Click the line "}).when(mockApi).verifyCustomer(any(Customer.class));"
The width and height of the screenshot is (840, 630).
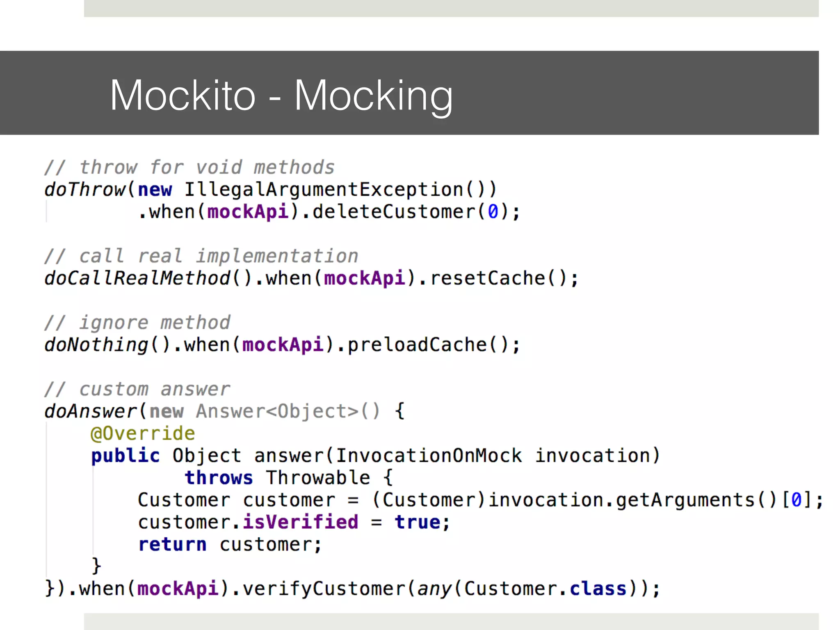(x=352, y=589)
